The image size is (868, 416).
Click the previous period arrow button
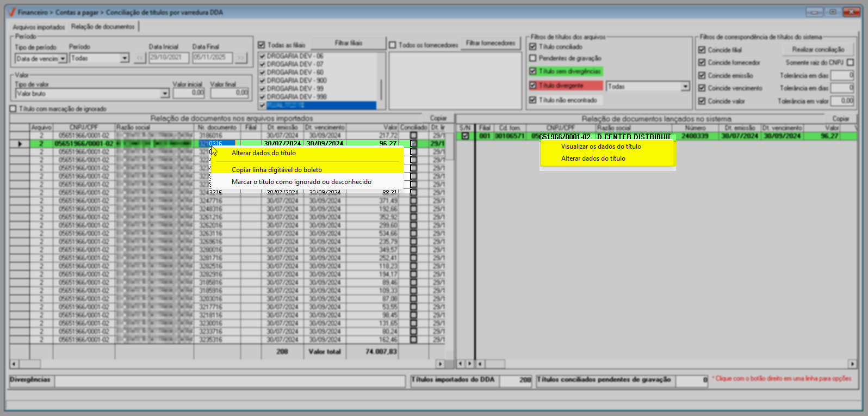(x=140, y=58)
